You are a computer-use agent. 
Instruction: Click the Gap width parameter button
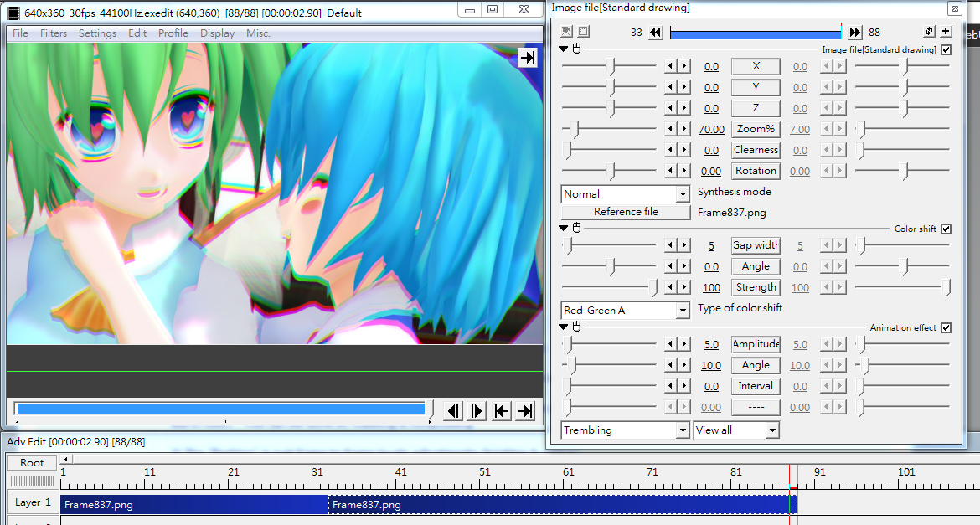(x=756, y=245)
